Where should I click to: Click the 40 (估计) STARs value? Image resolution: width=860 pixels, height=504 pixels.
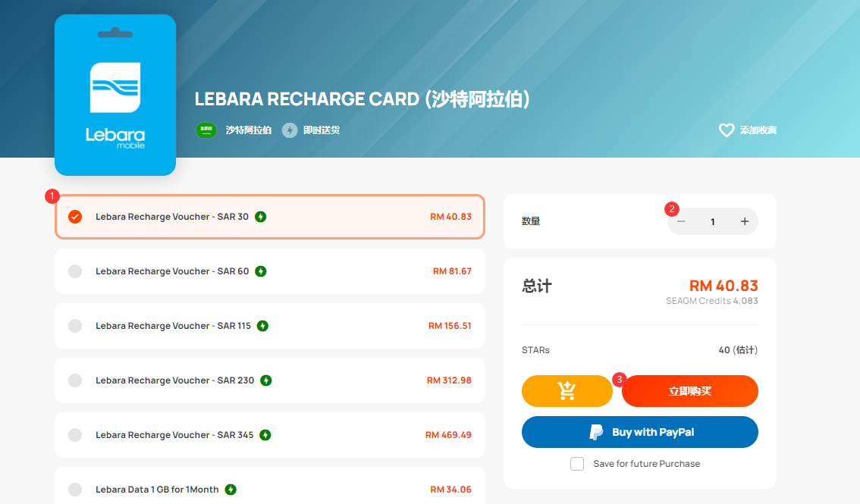[738, 350]
